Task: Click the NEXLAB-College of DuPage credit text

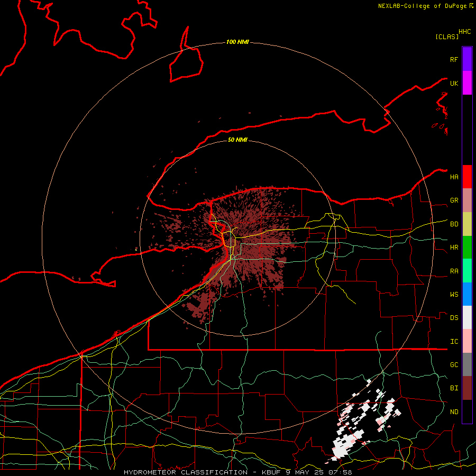Action: coord(422,6)
